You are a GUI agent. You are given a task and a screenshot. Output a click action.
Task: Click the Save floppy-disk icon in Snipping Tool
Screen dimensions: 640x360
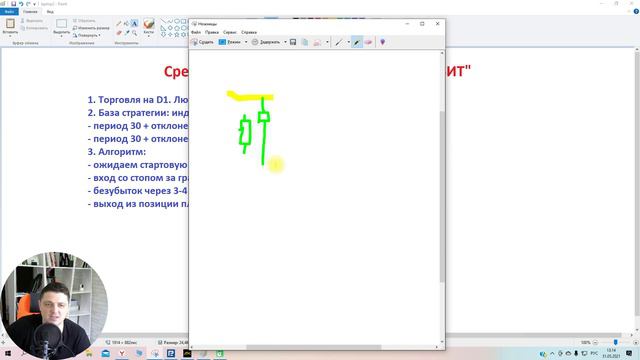293,42
